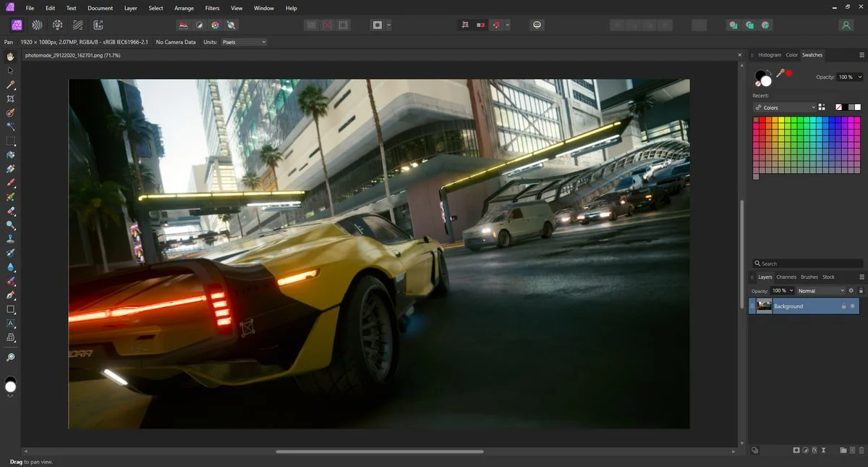Open the Arrange menu
Screen dimensions: 868x467
tap(184, 8)
